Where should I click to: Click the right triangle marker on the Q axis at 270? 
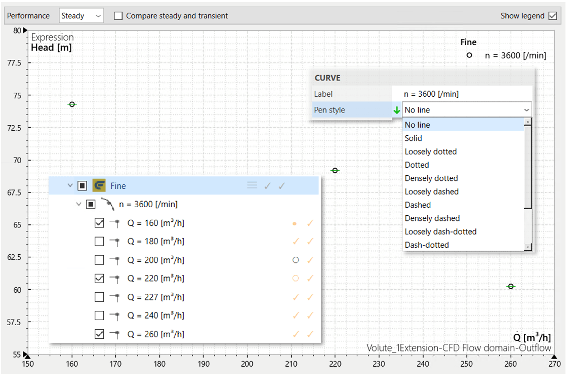(554, 357)
